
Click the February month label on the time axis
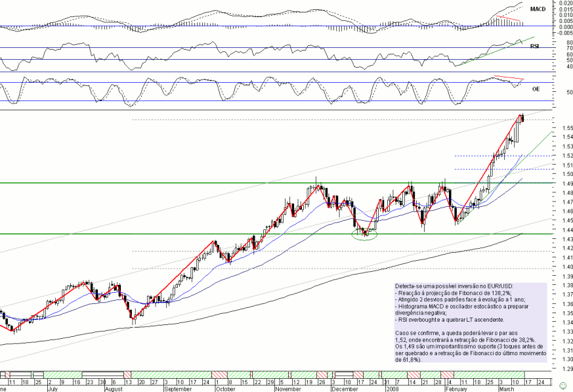pos(456,389)
